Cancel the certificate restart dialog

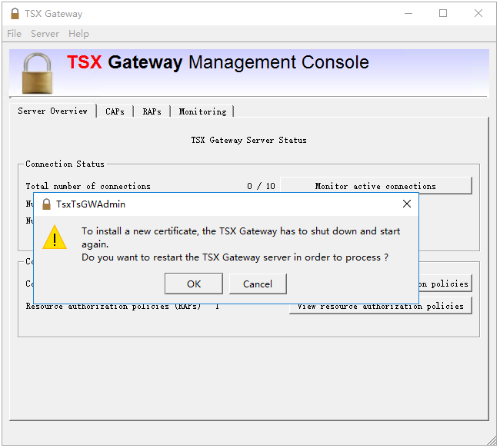pyautogui.click(x=258, y=284)
